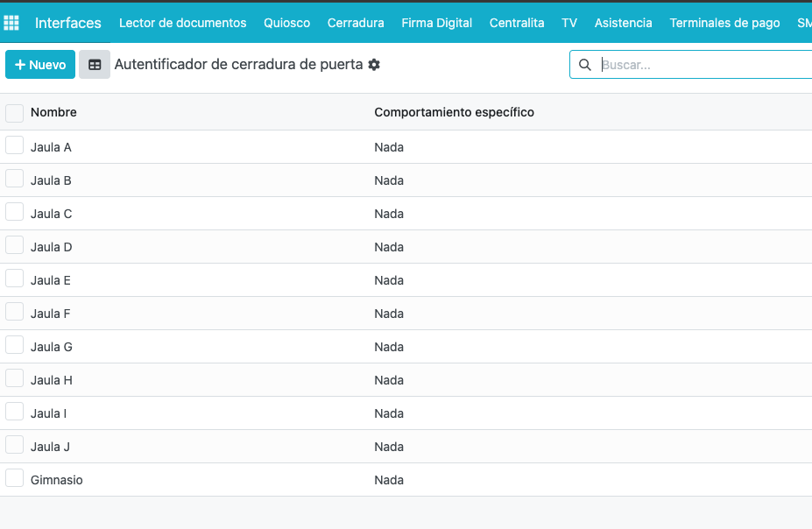
Task: Open the apps grid menu icon
Action: (x=11, y=23)
